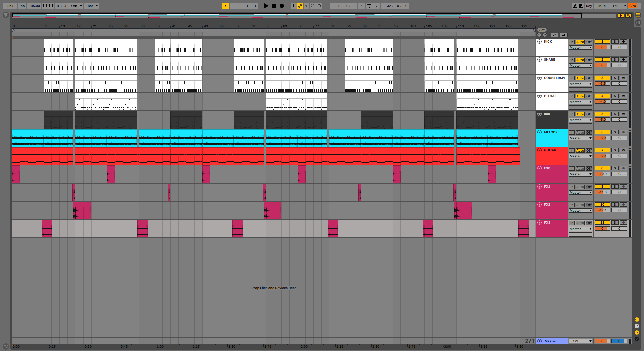
Task: Go to the previous locator arrow
Action: [x=539, y=35]
